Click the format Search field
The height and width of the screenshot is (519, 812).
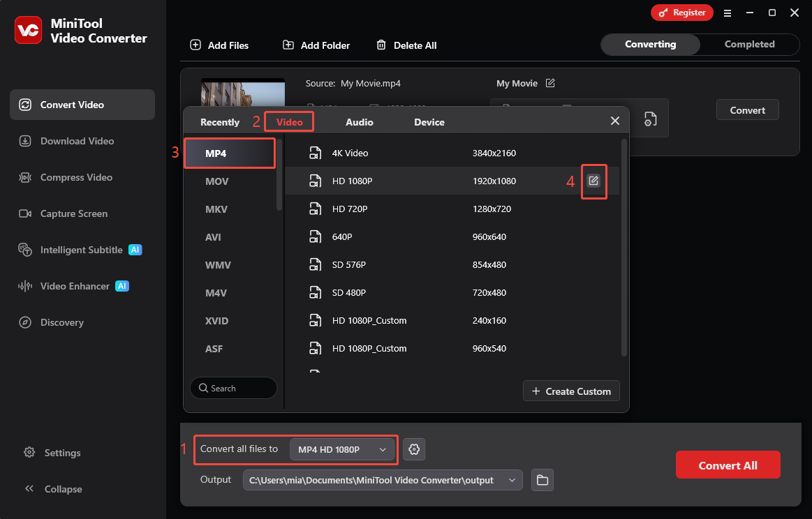point(234,388)
